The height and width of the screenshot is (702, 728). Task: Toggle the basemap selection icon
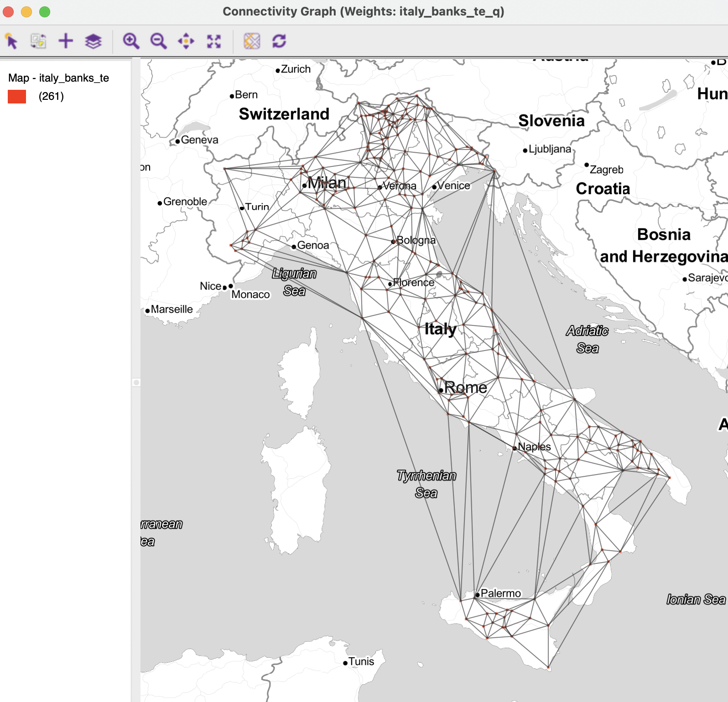pos(252,41)
